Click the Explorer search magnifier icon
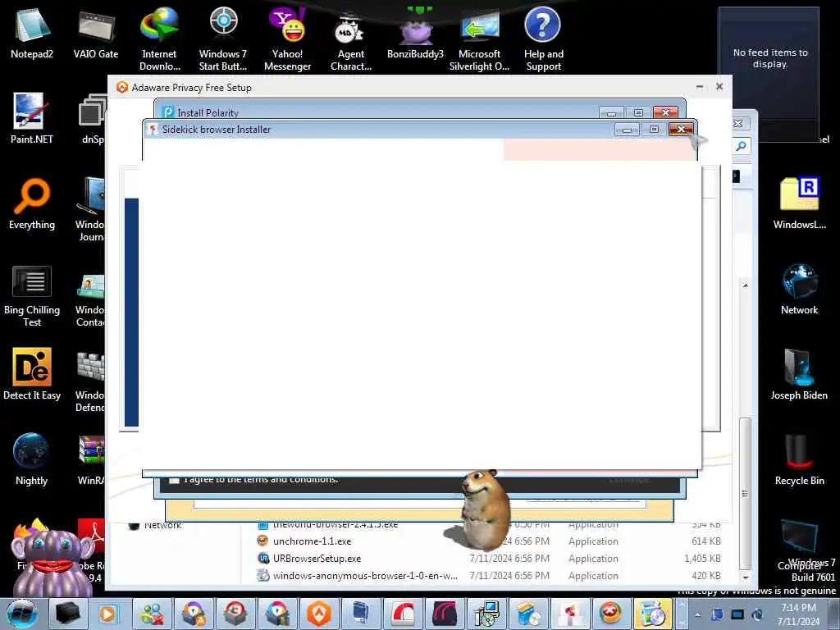The image size is (840, 630). tap(742, 146)
